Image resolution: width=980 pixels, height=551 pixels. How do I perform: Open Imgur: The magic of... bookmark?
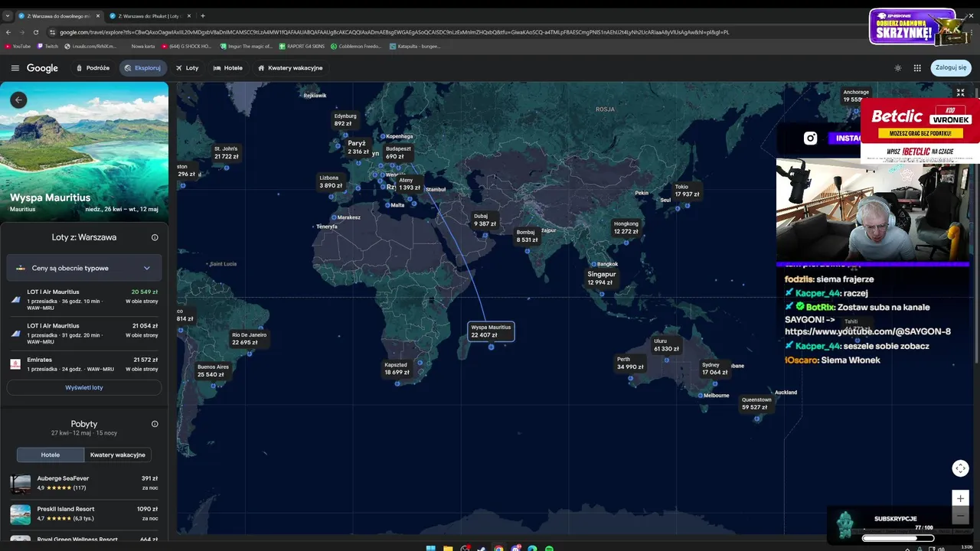point(247,46)
